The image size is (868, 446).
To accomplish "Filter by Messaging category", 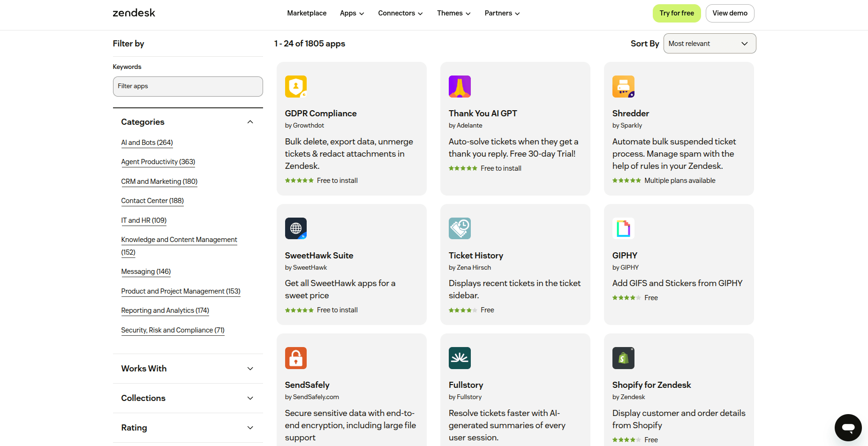I will pos(146,272).
